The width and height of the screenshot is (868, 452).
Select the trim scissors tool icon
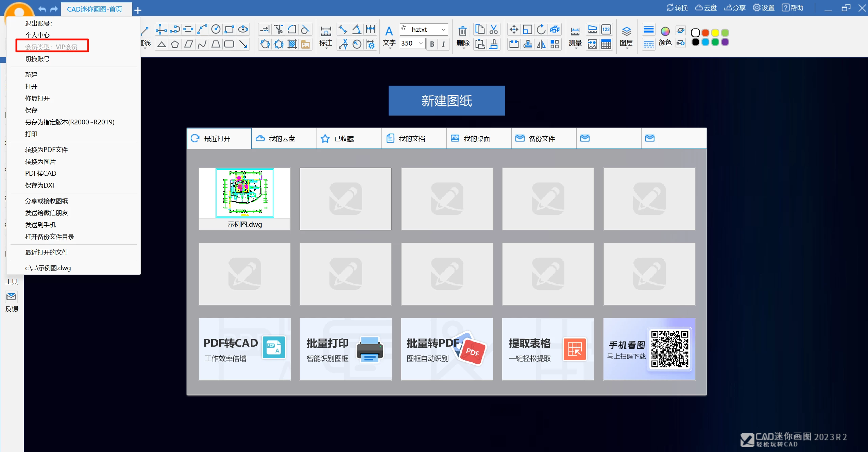coord(279,30)
